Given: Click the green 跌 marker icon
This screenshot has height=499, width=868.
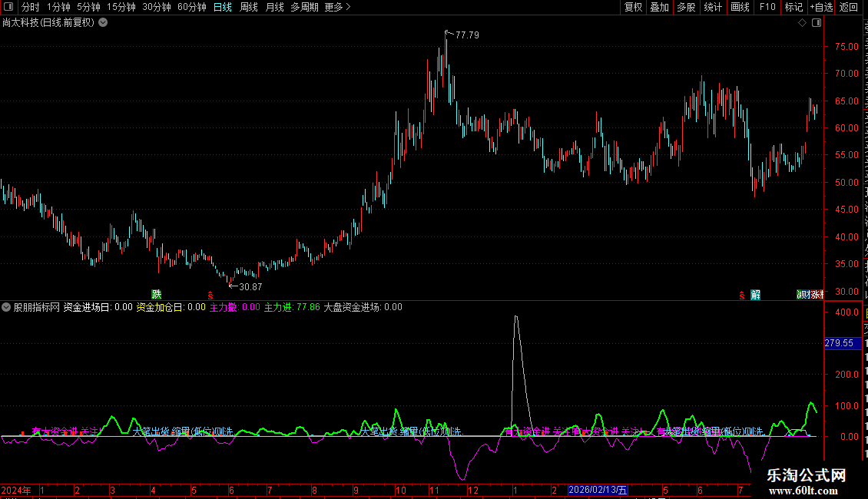Looking at the screenshot, I should click(x=157, y=294).
